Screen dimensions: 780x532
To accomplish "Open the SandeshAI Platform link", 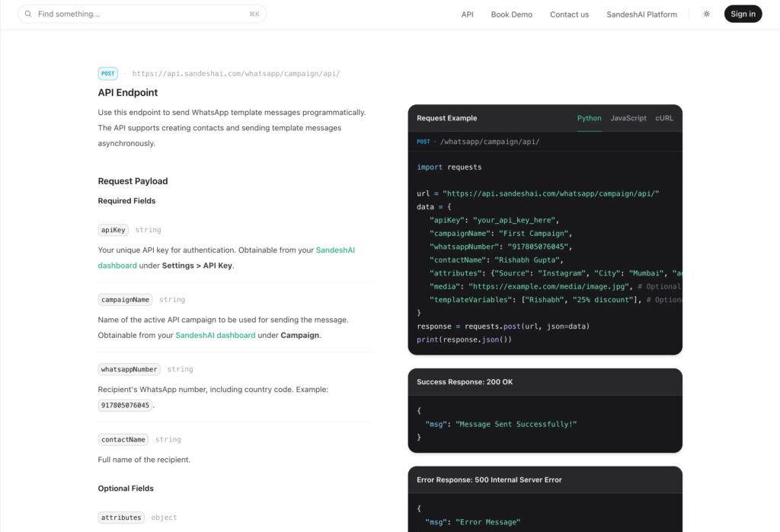I will (641, 14).
